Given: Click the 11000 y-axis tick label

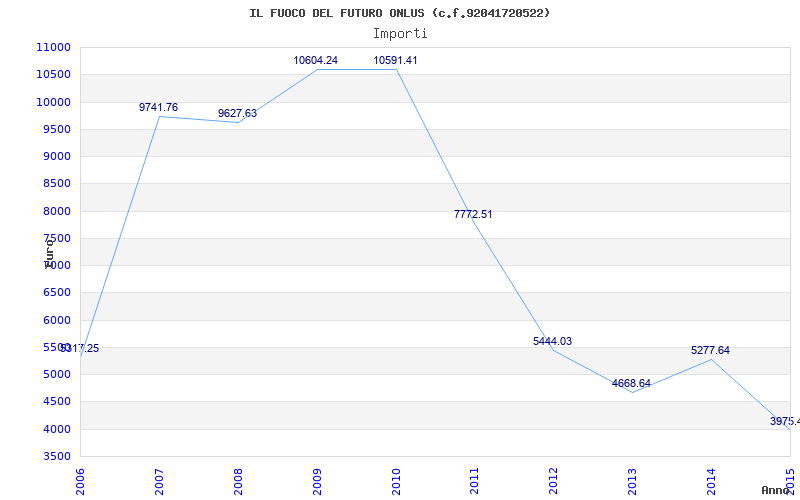Looking at the screenshot, I should [53, 47].
